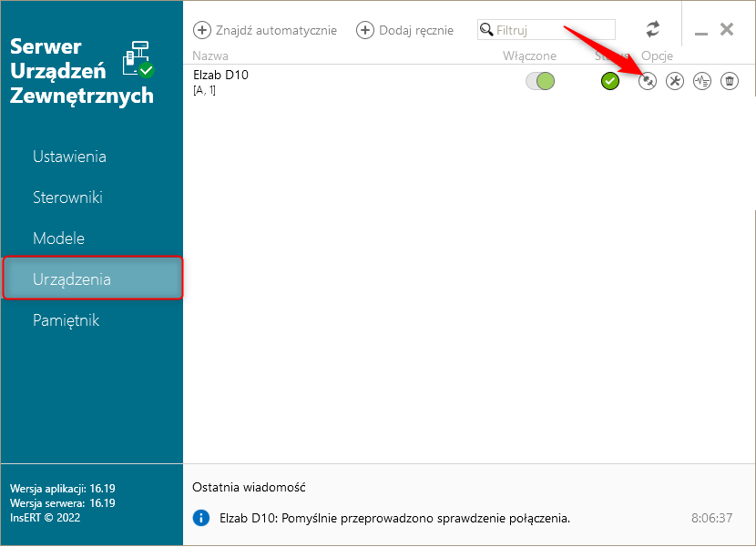The width and height of the screenshot is (756, 547).
Task: Click the [A, 1] device detail text
Action: tap(204, 90)
